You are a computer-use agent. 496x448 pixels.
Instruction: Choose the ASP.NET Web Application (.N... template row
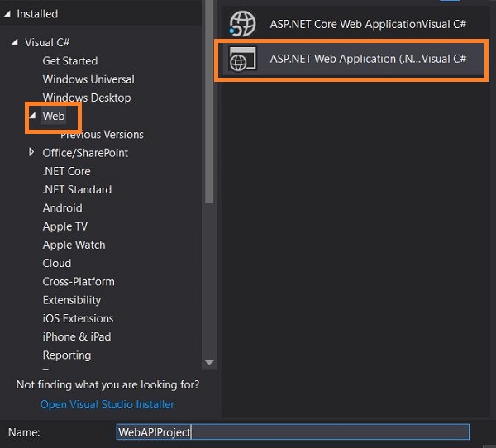353,59
